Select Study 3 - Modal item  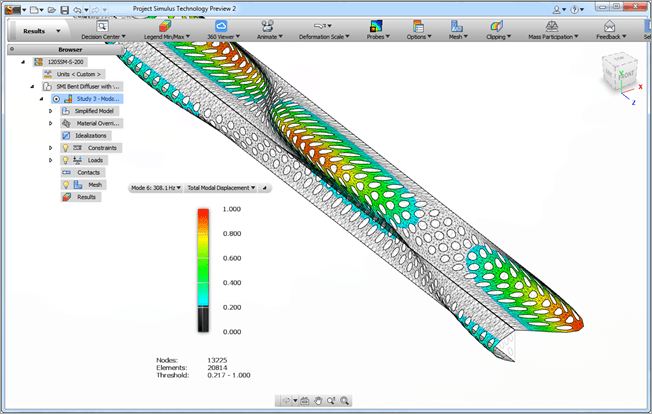coord(87,99)
